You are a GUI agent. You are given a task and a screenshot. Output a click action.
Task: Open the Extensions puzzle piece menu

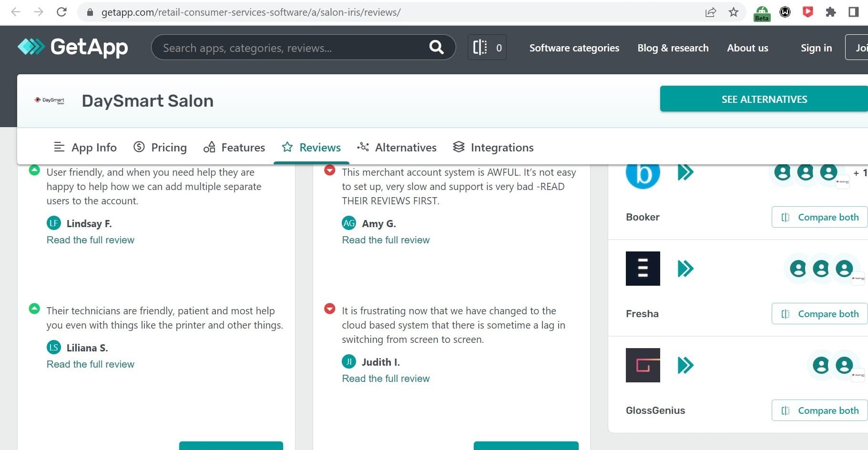tap(831, 12)
